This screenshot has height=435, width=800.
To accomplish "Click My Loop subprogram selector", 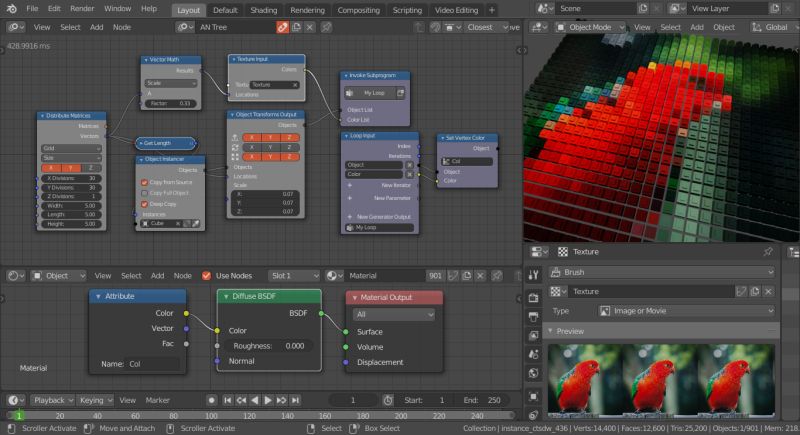I will pos(374,93).
